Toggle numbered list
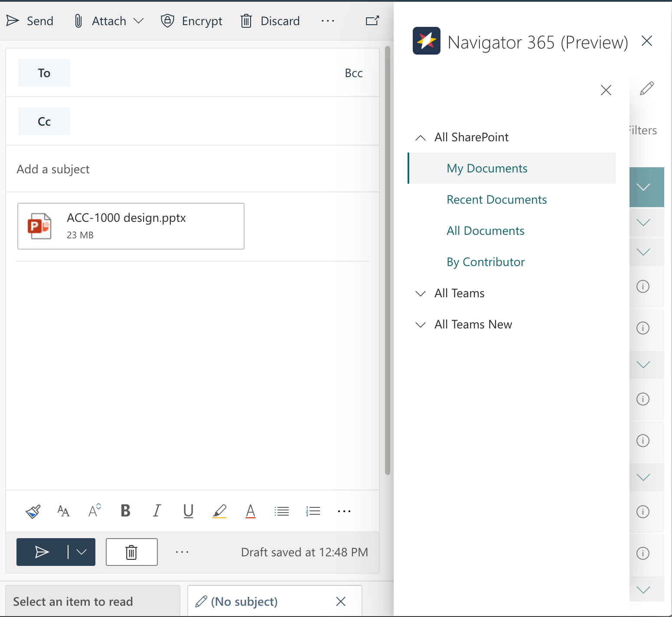The image size is (672, 617). [x=313, y=511]
